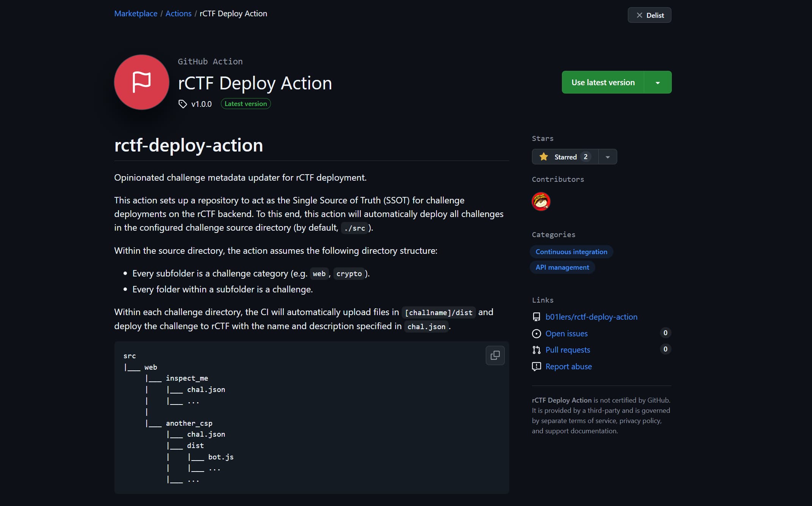Click the ./src inline code
Screen dimensions: 812x506
point(355,228)
